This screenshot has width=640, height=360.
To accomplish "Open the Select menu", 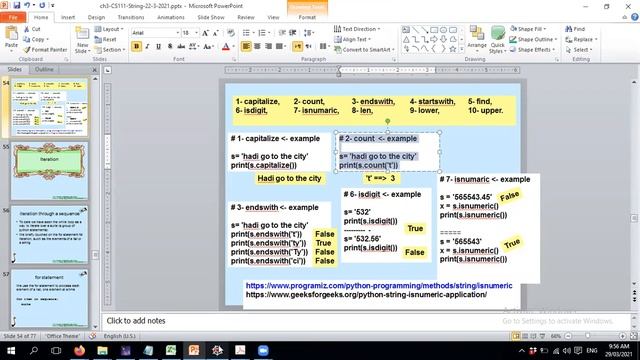I will 579,49.
